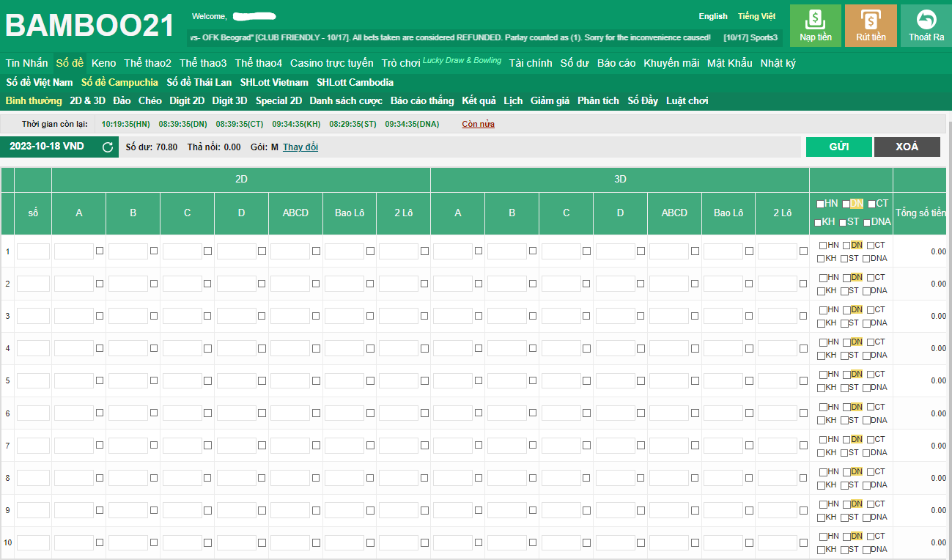The height and width of the screenshot is (560, 952).
Task: Submit bets with the GỬI button
Action: (x=839, y=147)
